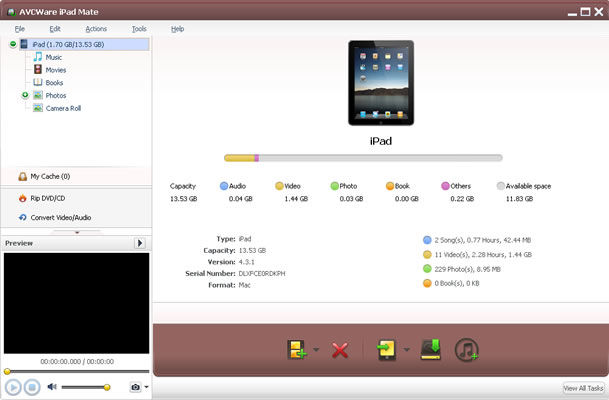
Task: Click the iPad device image
Action: [381, 83]
